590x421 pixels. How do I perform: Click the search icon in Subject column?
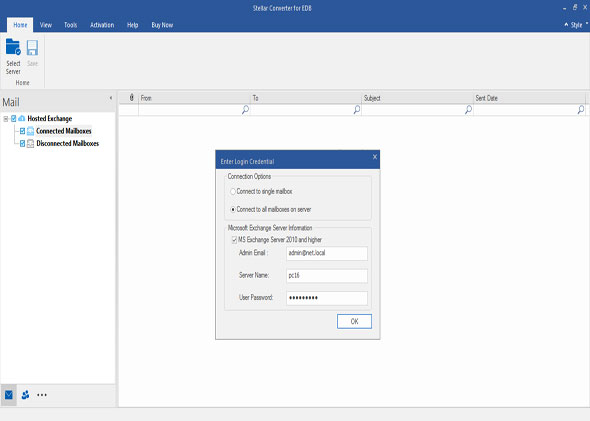(468, 109)
